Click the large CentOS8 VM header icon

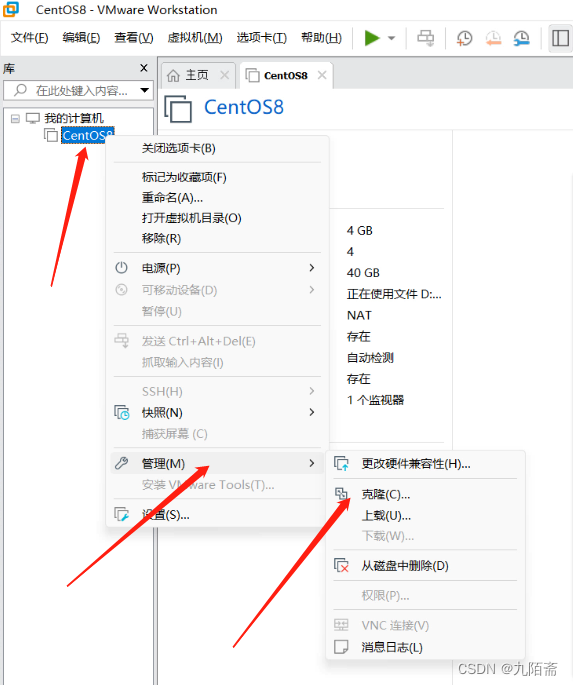click(178, 109)
